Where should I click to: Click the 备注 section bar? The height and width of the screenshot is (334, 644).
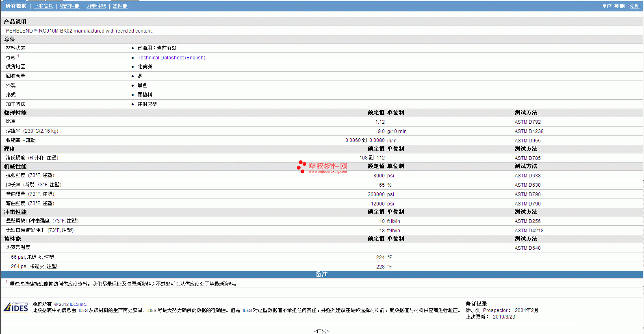(x=322, y=275)
